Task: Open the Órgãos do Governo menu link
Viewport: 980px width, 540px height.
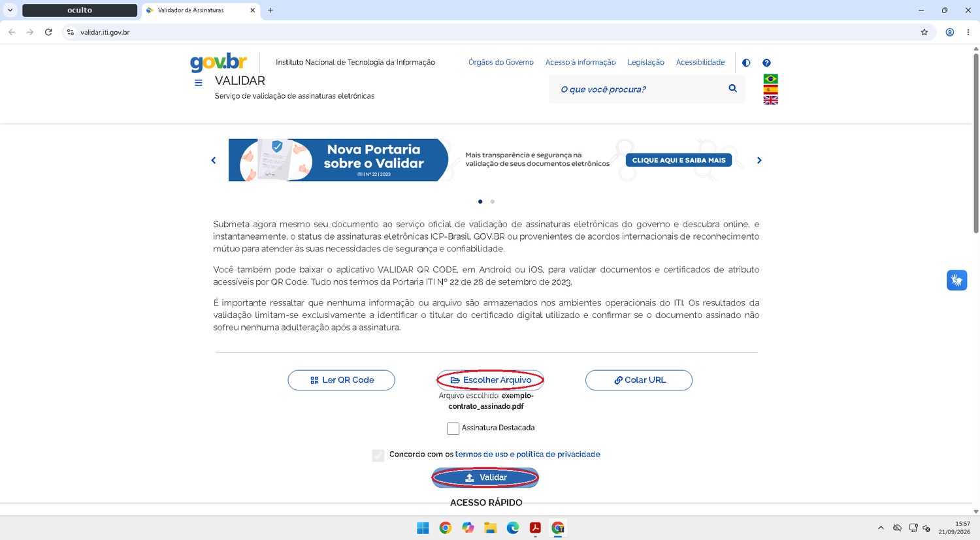Action: point(501,63)
